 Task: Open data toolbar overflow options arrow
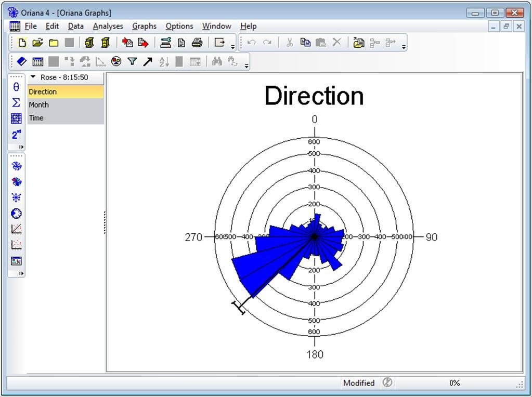coord(246,66)
